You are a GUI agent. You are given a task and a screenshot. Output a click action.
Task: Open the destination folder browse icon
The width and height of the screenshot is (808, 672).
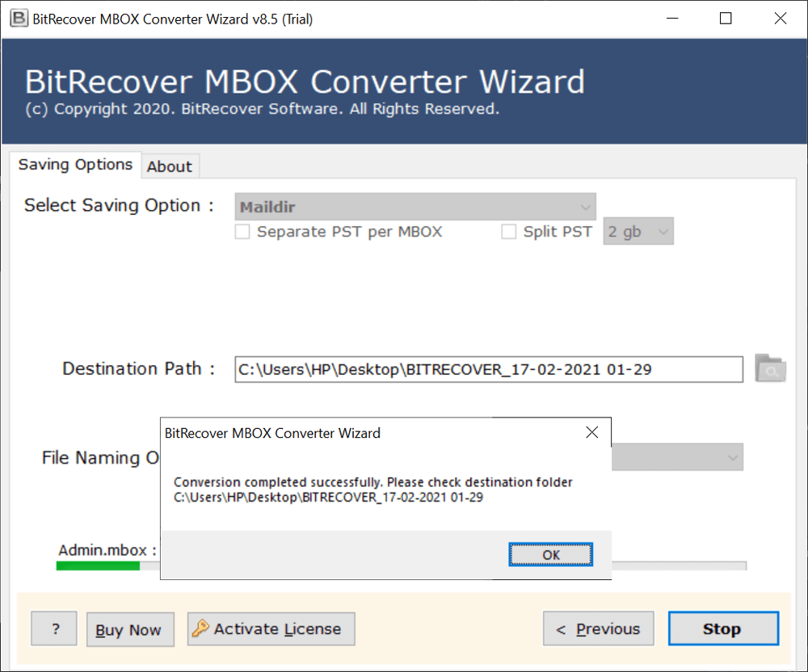[770, 368]
